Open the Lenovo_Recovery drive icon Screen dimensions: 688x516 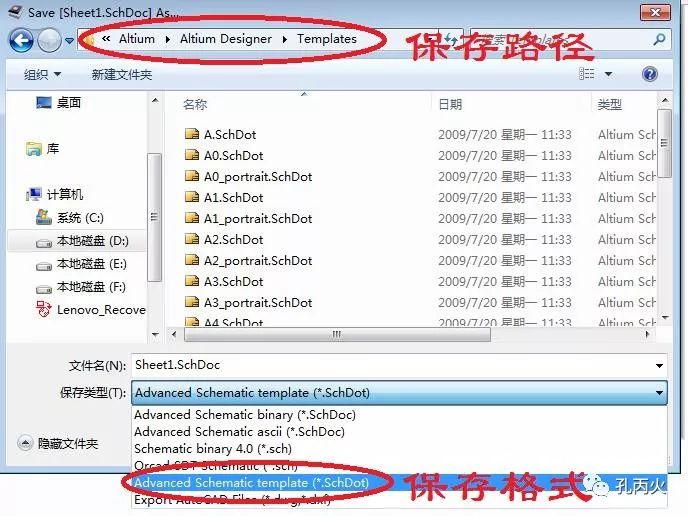pos(43,309)
